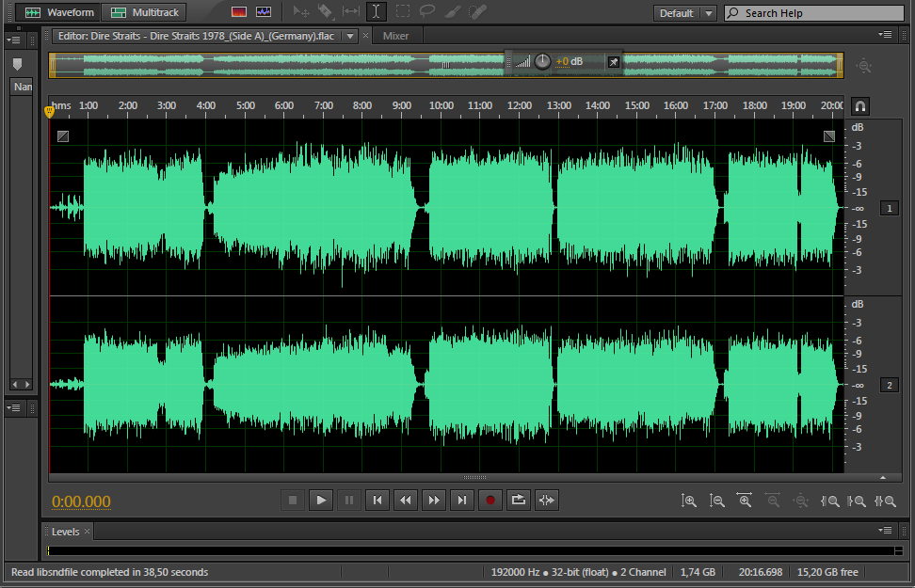The image size is (915, 588).
Task: Expand the triangle below waveform editor
Action: 883,478
